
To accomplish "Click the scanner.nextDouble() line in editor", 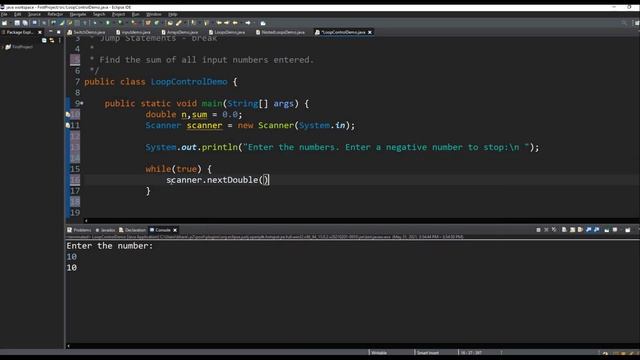I will 218,180.
